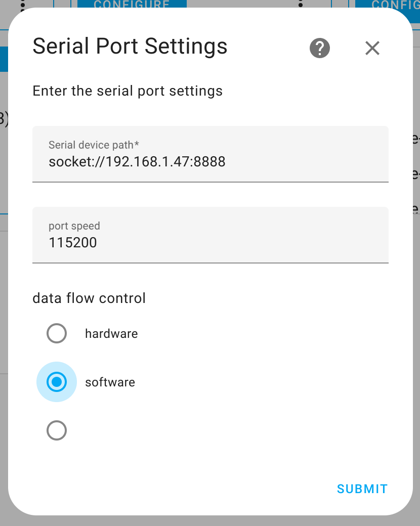Viewport: 420px width, 526px height.
Task: Click the "data flow control" heading
Action: [89, 298]
